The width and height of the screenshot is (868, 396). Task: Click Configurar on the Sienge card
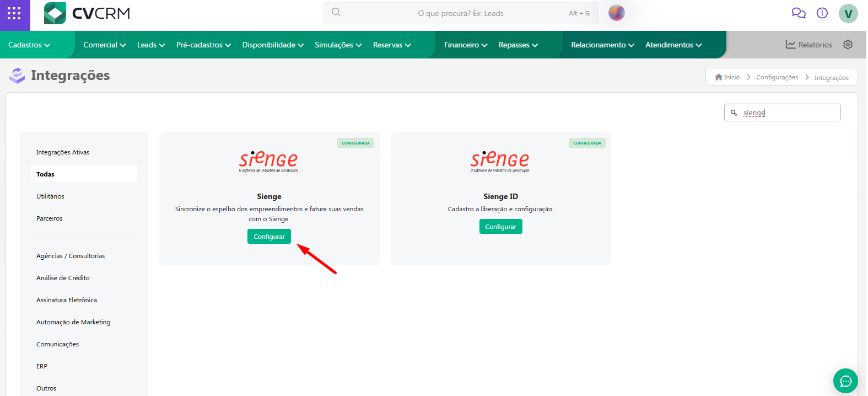(x=269, y=237)
